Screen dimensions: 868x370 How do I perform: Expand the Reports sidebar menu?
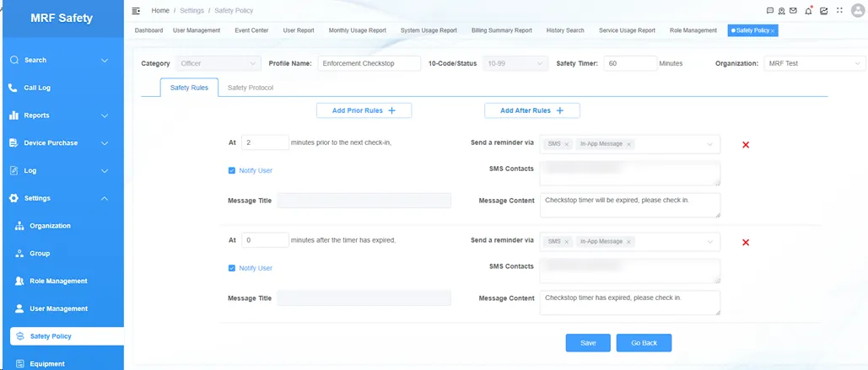pos(105,115)
